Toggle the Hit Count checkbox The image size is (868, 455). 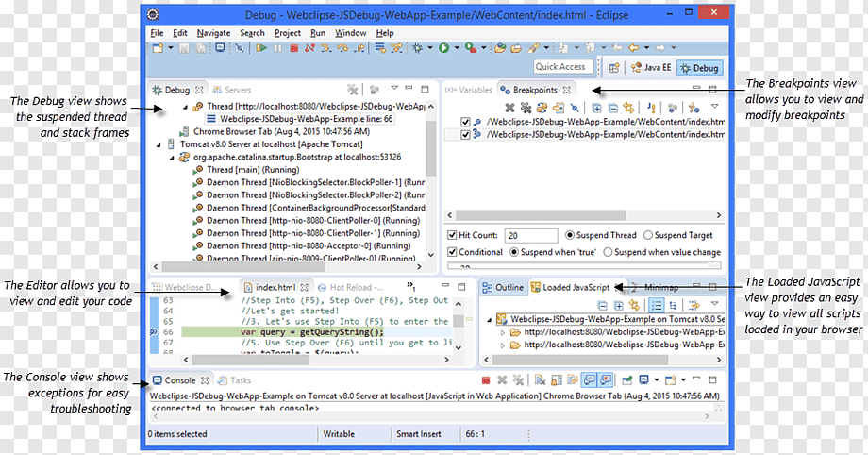452,235
